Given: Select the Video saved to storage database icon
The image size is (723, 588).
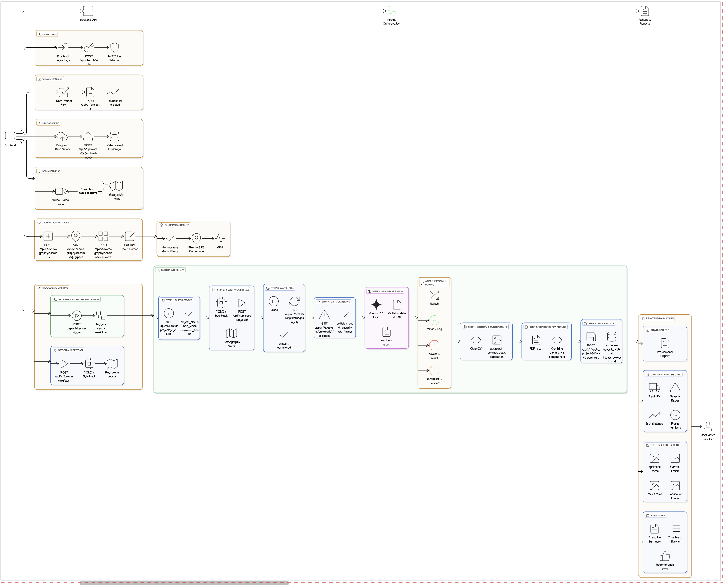Looking at the screenshot, I should [x=115, y=136].
